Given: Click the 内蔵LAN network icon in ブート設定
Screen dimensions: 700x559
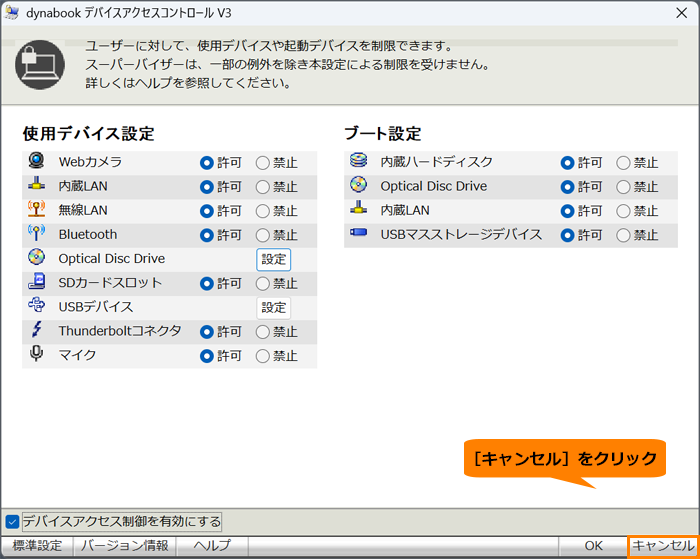Looking at the screenshot, I should click(x=358, y=207).
